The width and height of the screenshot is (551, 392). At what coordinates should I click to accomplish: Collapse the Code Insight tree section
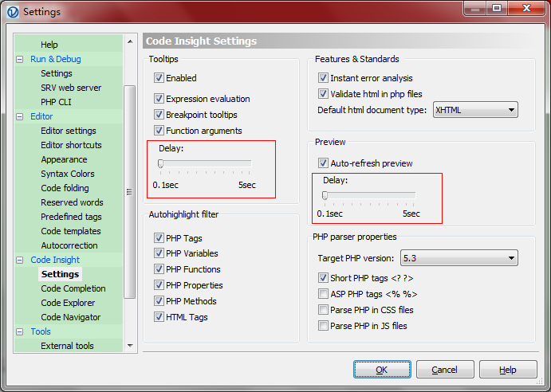[x=20, y=260]
